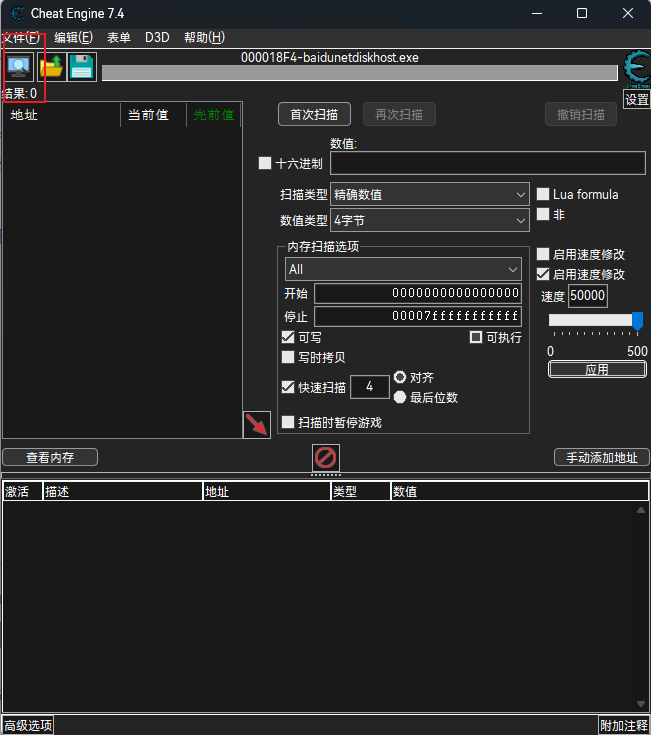Expand the memory region All dropdown
Screen dimensions: 651x735
403,270
